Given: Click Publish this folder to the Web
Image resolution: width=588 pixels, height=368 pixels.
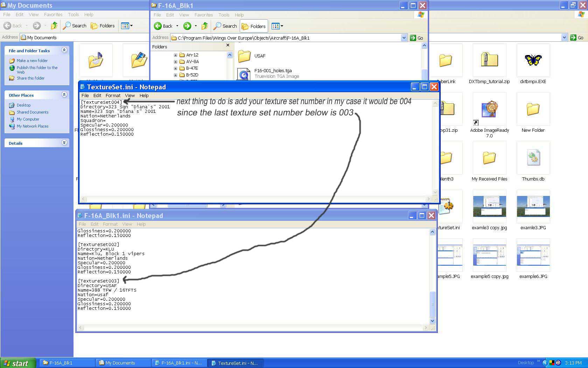Looking at the screenshot, I should [x=37, y=70].
